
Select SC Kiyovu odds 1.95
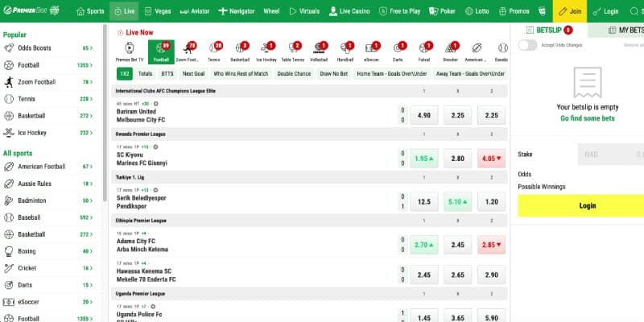pos(424,159)
